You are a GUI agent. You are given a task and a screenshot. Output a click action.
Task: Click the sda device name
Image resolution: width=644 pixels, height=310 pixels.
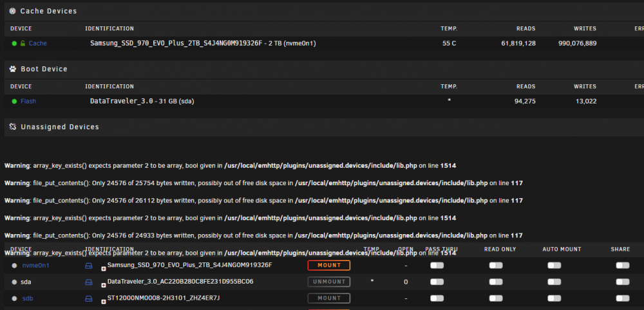pos(26,282)
